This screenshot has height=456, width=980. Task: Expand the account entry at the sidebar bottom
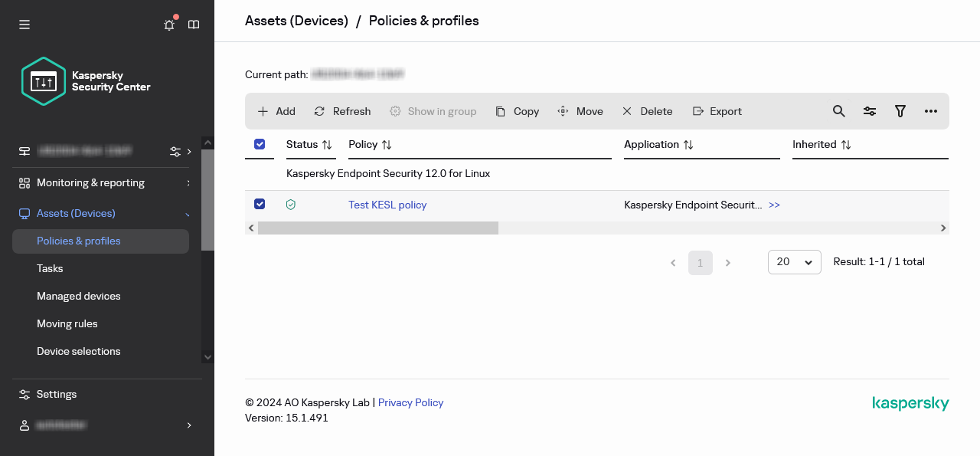(x=188, y=425)
